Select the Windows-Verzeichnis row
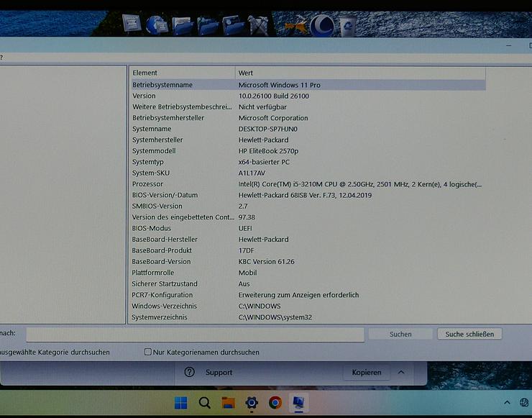This screenshot has width=532, height=418. [164, 306]
